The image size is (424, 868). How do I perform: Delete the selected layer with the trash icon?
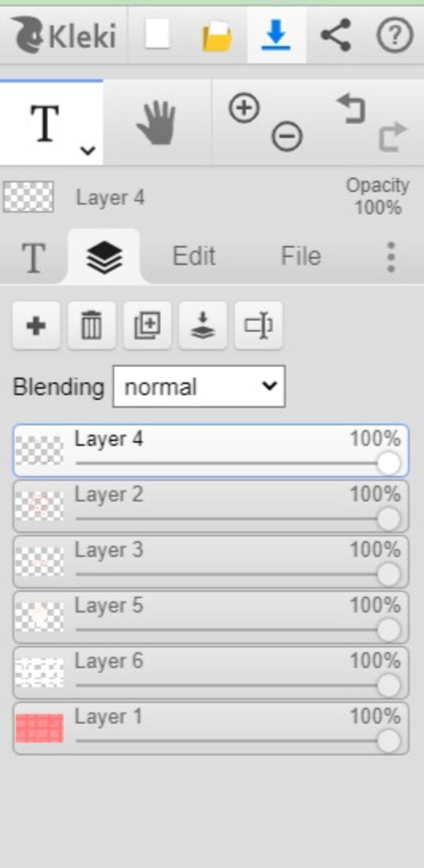tap(92, 326)
